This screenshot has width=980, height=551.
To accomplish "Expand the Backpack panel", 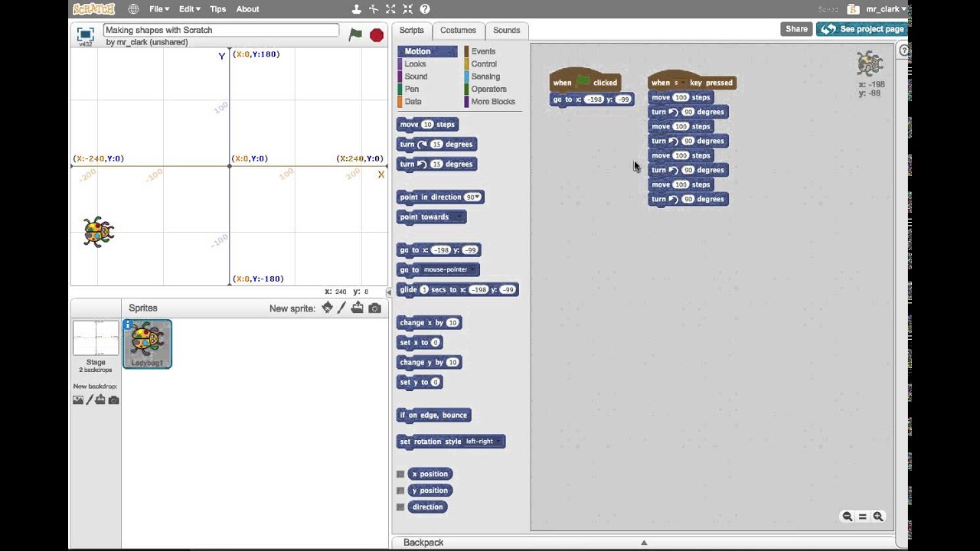I will click(644, 543).
